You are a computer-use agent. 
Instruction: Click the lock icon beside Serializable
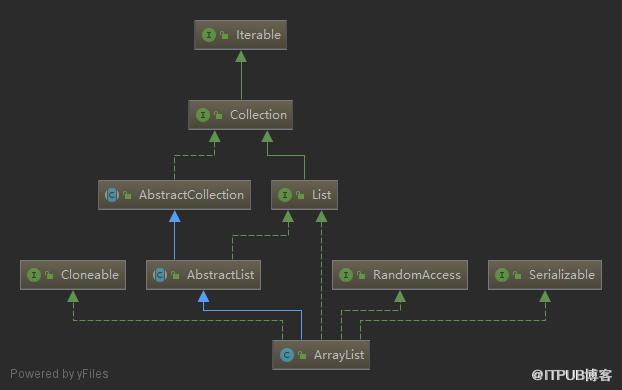point(517,275)
